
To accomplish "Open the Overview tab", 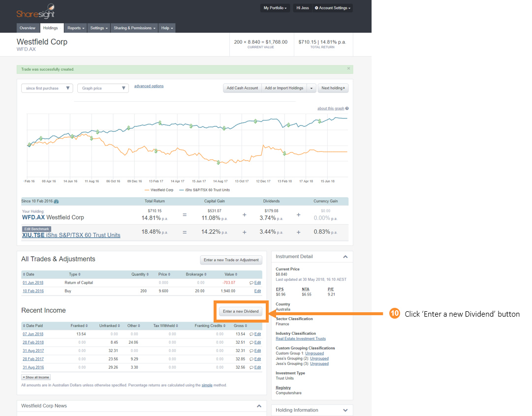I will tap(28, 28).
